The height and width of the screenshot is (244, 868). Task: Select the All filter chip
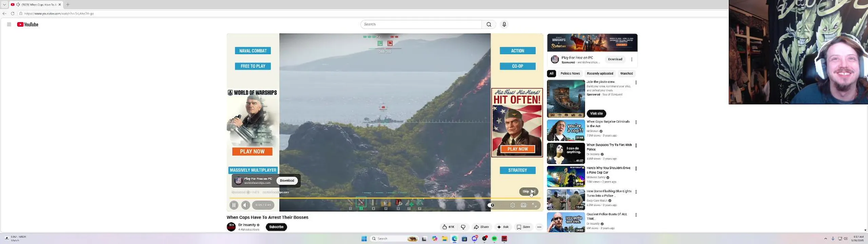(x=551, y=74)
